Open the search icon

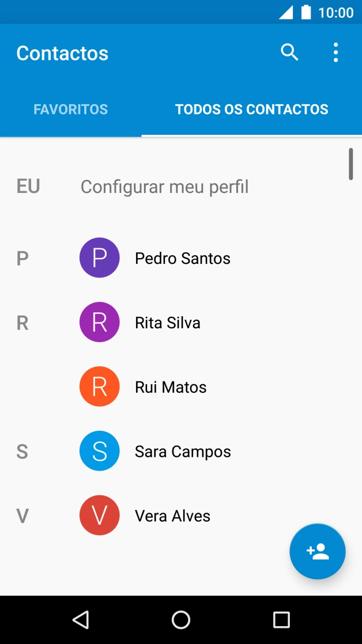click(290, 52)
